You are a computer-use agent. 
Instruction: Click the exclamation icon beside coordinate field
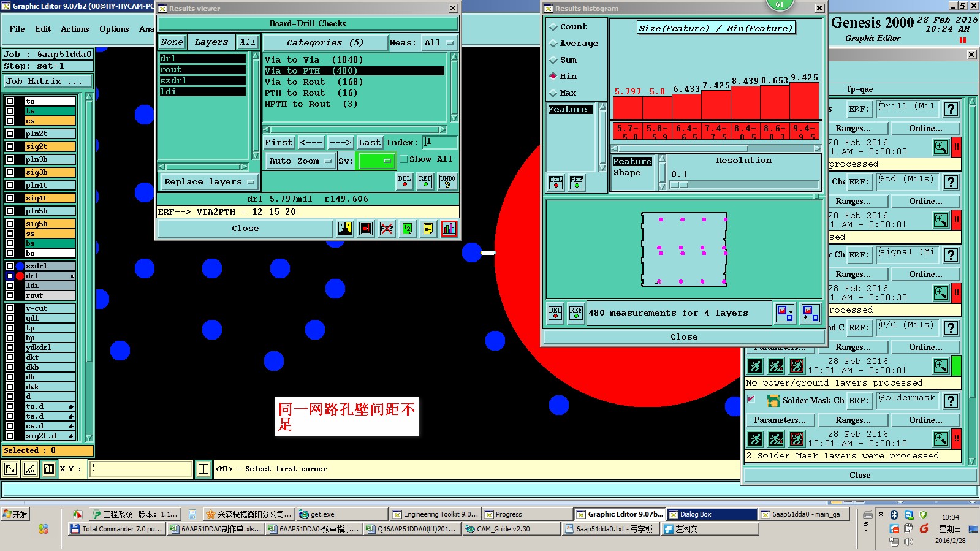pos(203,469)
